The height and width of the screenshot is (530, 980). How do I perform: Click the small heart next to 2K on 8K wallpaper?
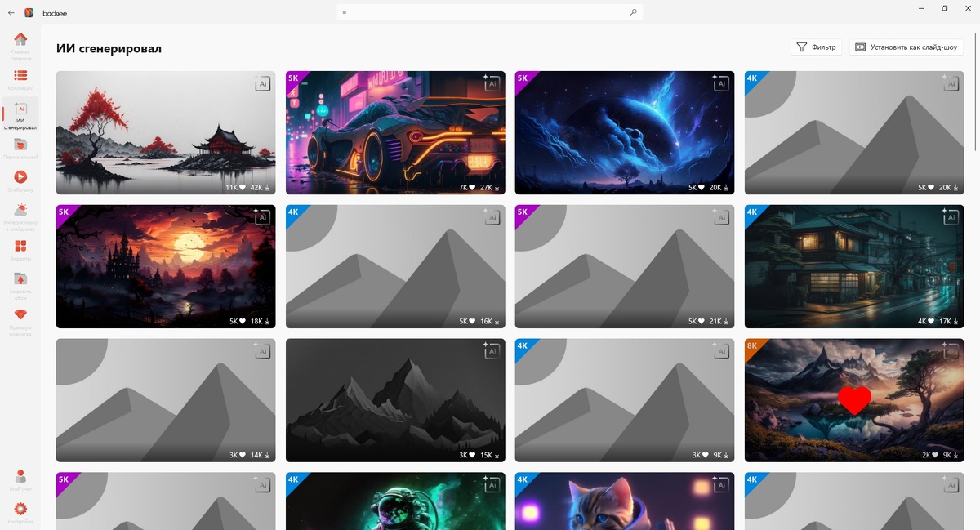point(933,456)
